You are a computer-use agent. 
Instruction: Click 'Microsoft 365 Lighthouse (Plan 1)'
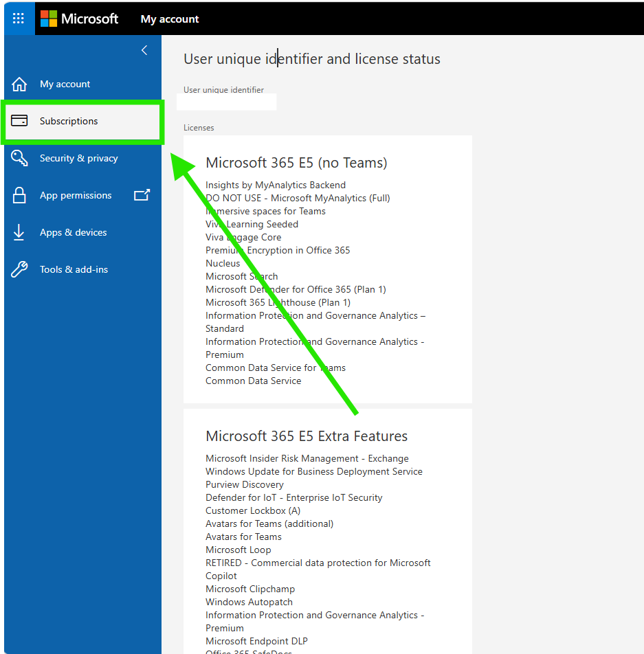click(x=278, y=302)
